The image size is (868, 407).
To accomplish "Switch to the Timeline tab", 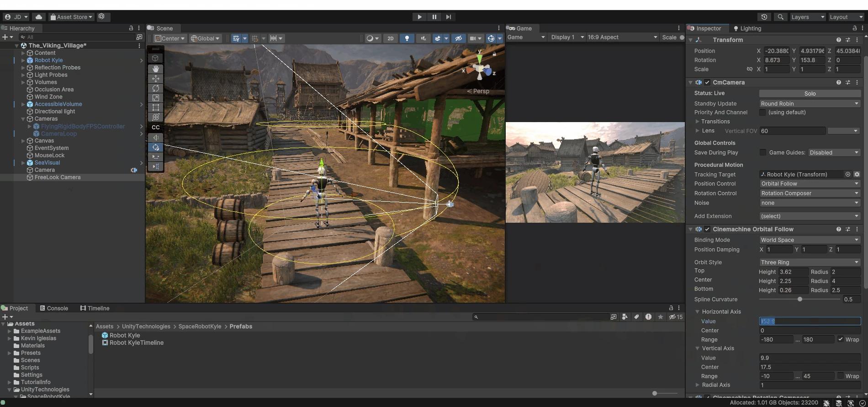I will pyautogui.click(x=95, y=308).
